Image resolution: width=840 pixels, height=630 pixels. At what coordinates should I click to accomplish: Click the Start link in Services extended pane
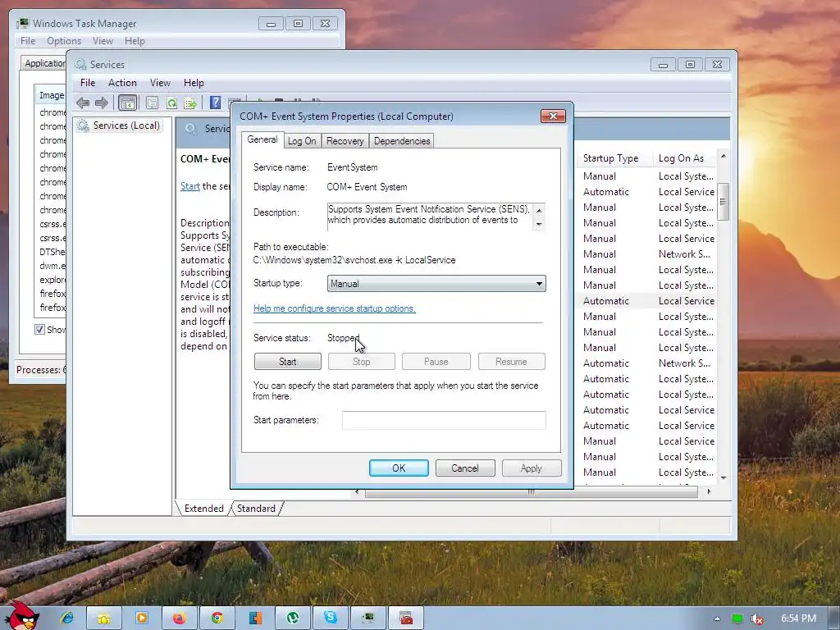click(x=190, y=186)
